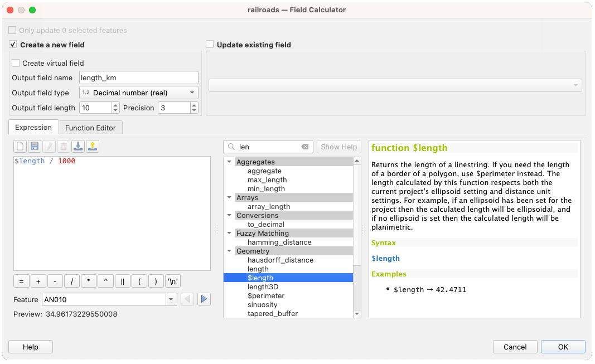Screen dimensions: 595x364
Task: Insert the newline '\n' operator
Action: [x=172, y=281]
